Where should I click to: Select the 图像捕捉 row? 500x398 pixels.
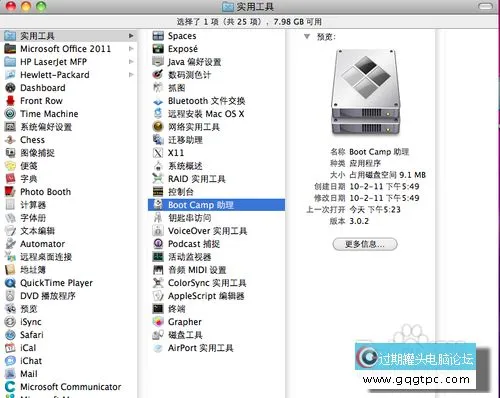pyautogui.click(x=70, y=153)
